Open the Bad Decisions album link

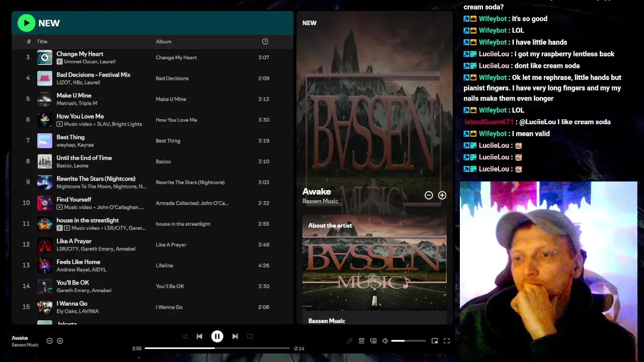click(172, 78)
